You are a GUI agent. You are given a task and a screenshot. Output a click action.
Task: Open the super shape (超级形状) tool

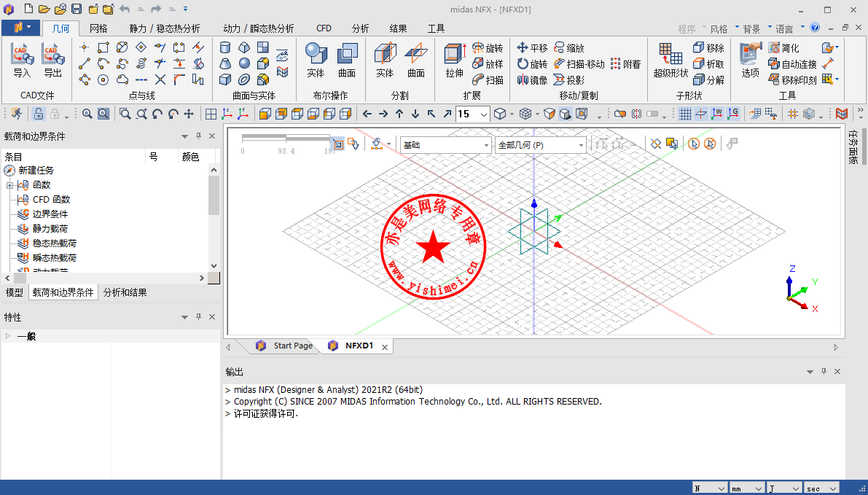tap(670, 61)
